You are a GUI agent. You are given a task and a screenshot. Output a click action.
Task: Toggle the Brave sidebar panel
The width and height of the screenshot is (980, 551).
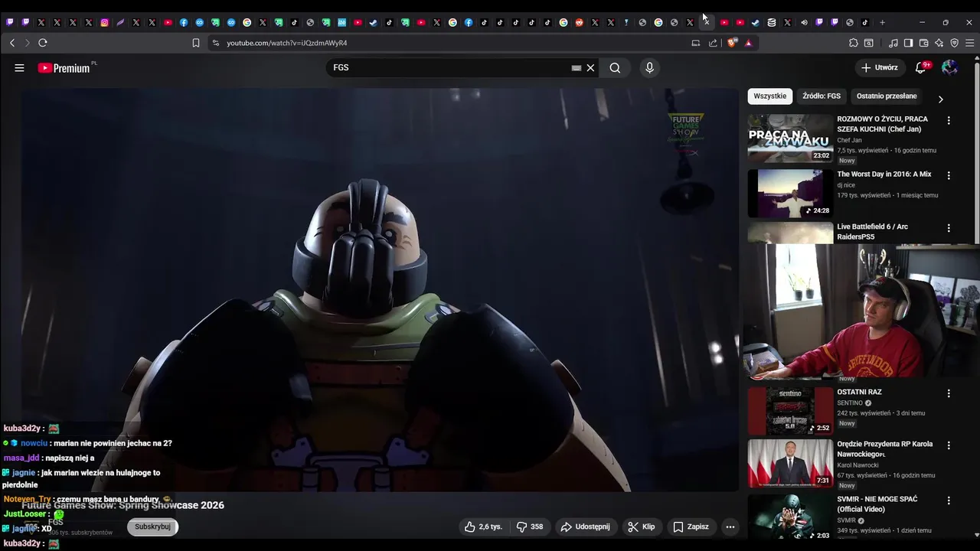point(908,43)
